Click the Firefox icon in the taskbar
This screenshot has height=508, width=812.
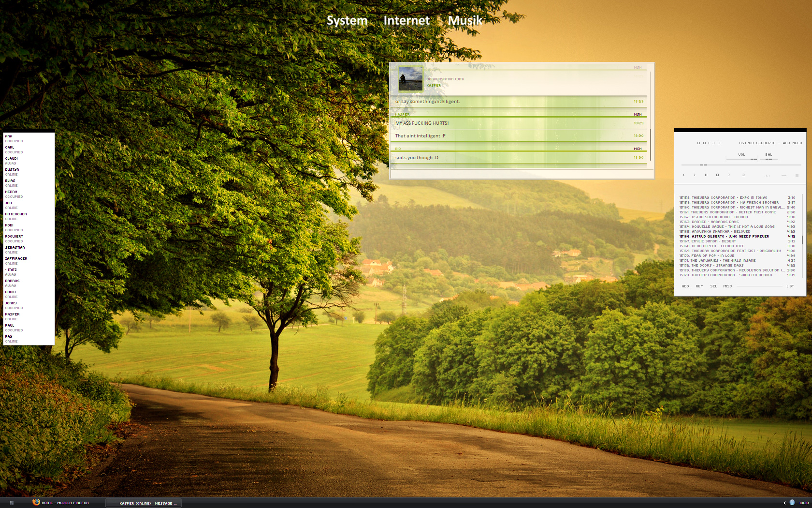36,502
